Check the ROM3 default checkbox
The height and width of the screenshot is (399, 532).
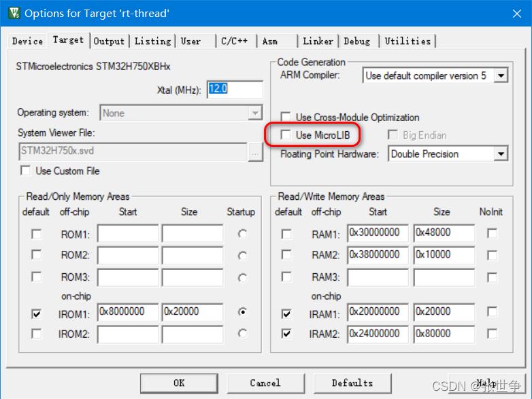(36, 277)
